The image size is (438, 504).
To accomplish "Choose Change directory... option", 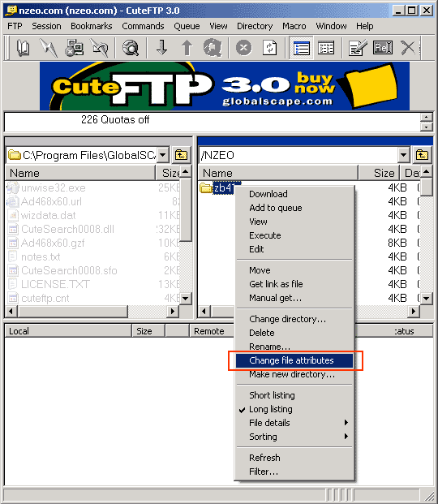I will (294, 319).
